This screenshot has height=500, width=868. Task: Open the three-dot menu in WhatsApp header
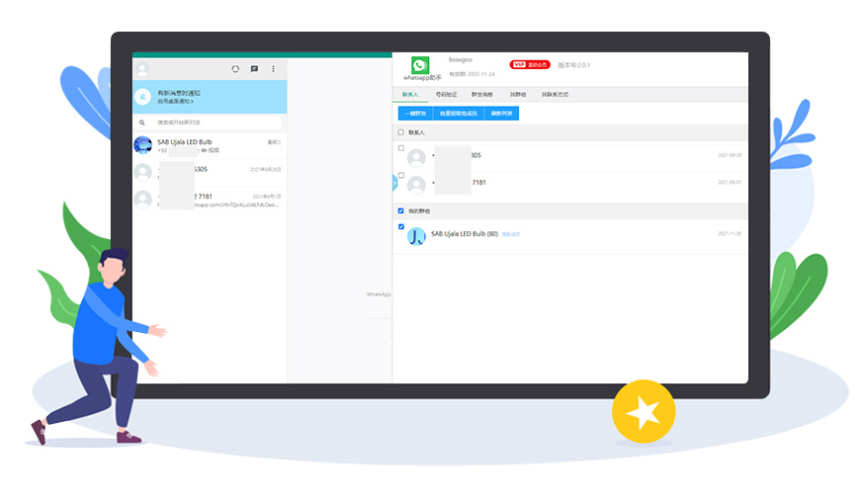click(273, 69)
